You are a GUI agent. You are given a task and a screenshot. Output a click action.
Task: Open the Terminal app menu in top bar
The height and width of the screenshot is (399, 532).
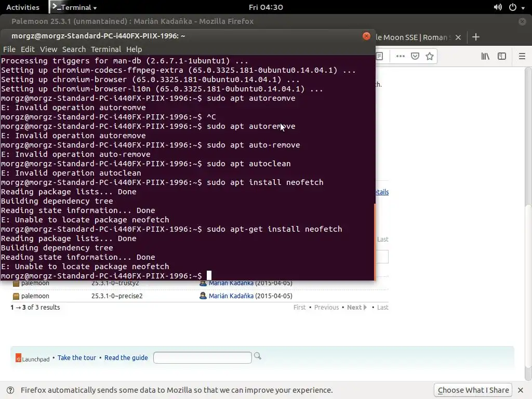click(74, 7)
